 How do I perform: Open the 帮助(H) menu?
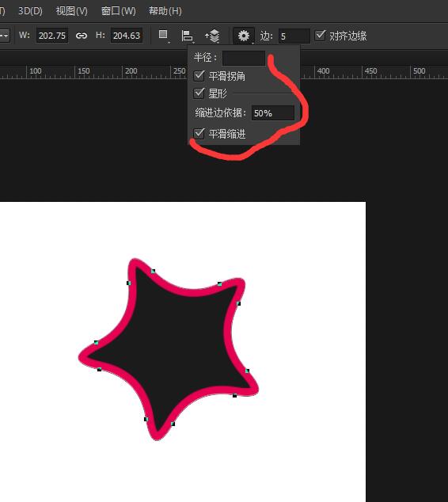165,11
